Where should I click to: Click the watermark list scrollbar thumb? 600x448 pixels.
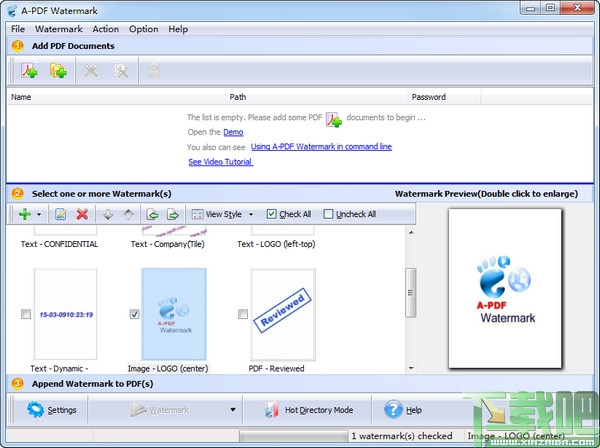point(411,293)
